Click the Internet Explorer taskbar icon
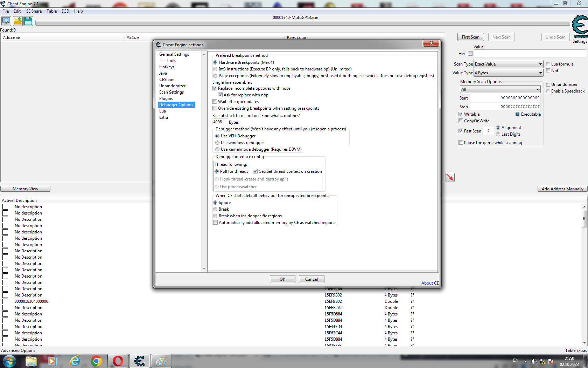 75,361
